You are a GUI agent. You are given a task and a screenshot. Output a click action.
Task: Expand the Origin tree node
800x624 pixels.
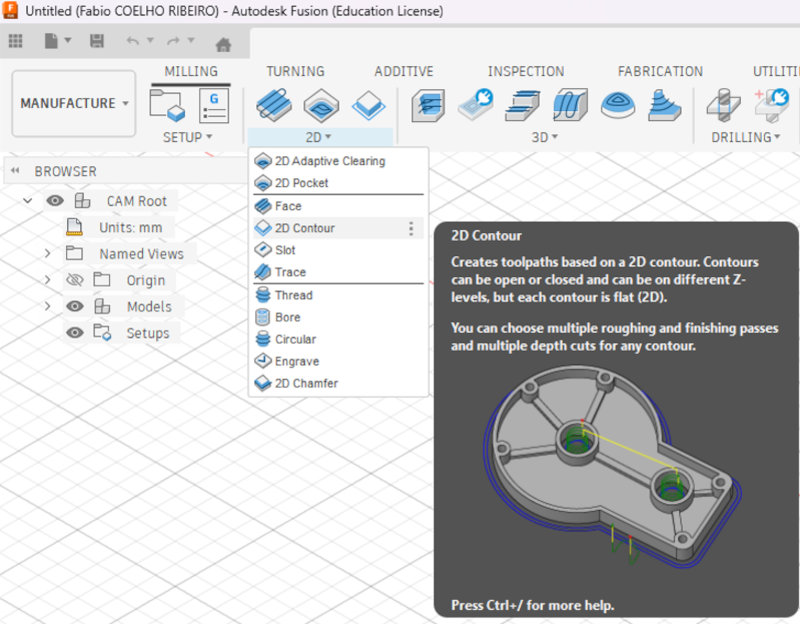(47, 280)
